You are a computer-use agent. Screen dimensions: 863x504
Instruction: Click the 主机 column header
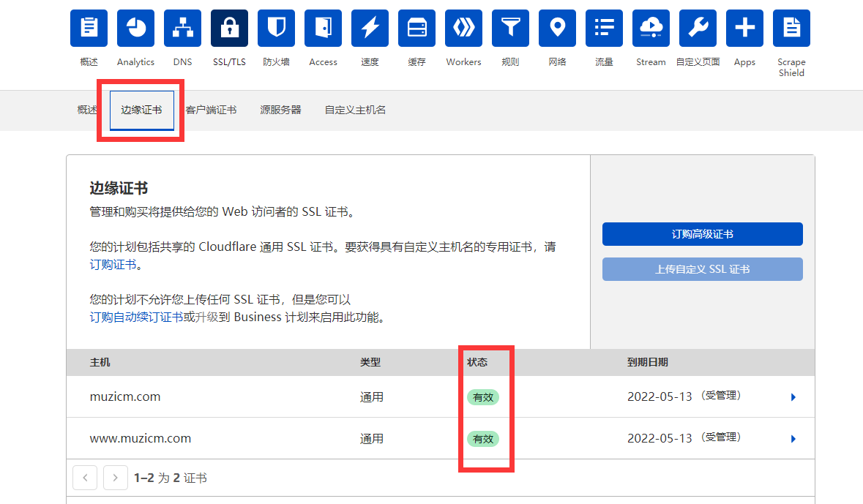[x=100, y=362]
